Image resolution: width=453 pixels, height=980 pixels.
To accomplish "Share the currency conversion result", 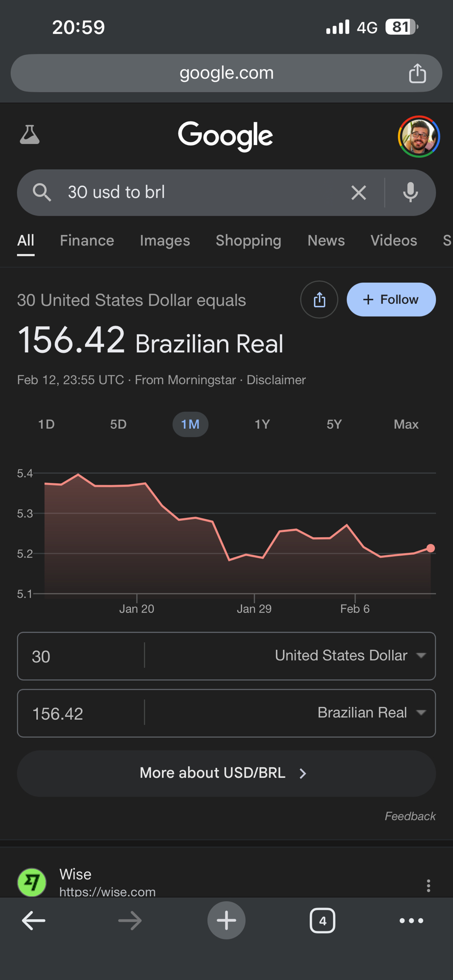I will click(x=319, y=299).
